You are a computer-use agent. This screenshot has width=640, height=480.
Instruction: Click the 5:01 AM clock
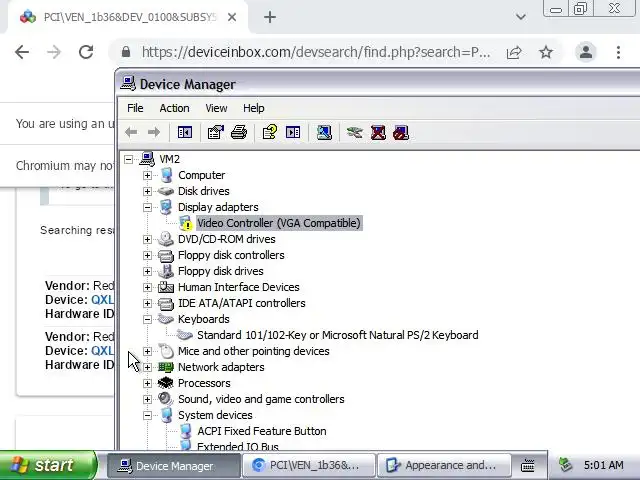[603, 465]
